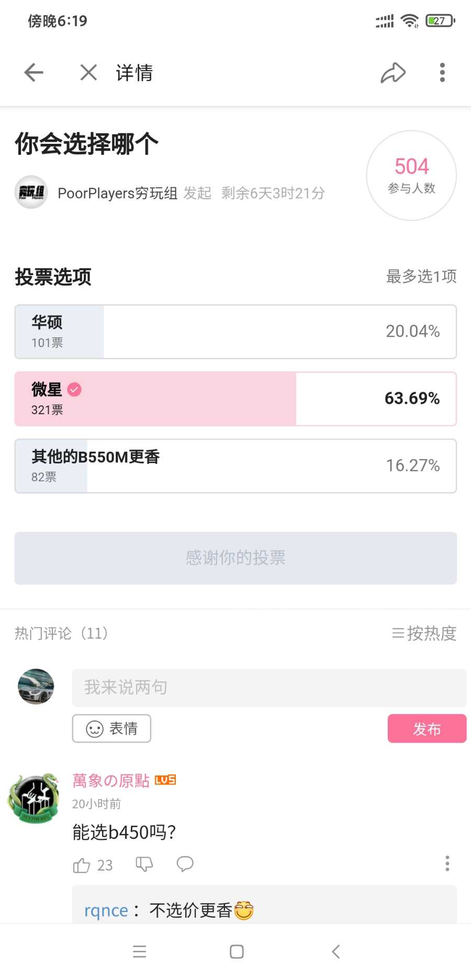471x980 pixels.
Task: Open the three-dot overflow menu in header
Action: point(442,73)
